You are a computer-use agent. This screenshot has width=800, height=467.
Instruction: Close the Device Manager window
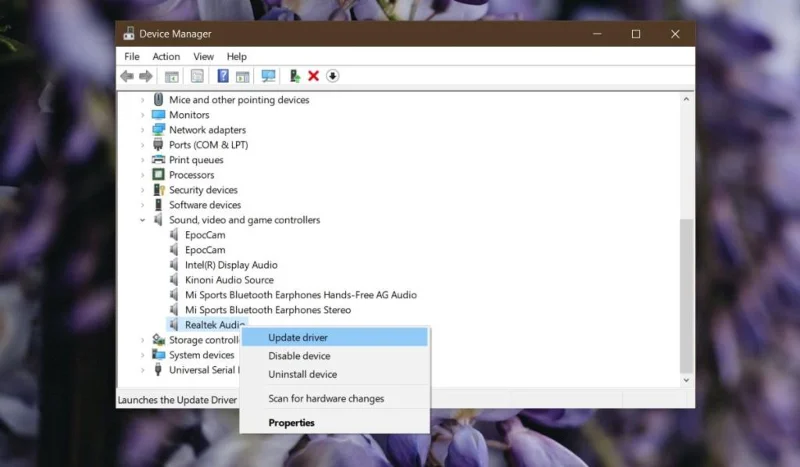coord(675,34)
